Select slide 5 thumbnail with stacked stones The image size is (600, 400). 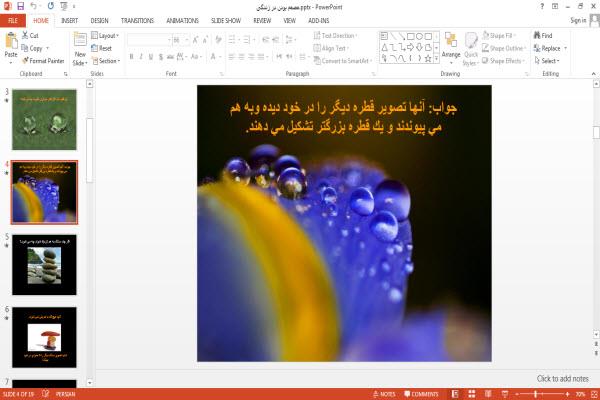[44, 265]
